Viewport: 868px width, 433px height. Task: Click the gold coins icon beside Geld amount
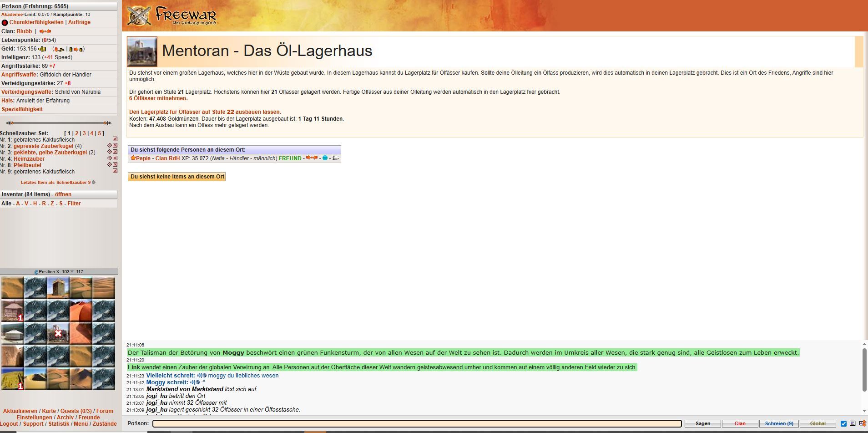[42, 49]
